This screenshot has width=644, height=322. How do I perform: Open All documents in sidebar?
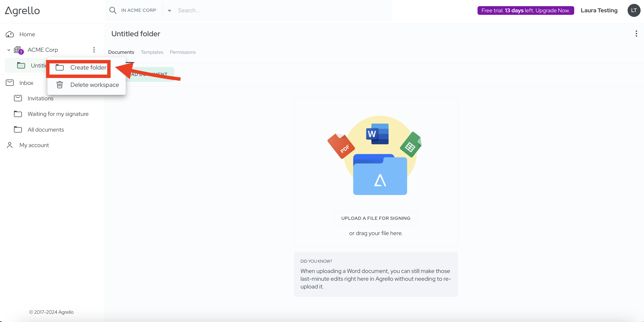pyautogui.click(x=46, y=130)
